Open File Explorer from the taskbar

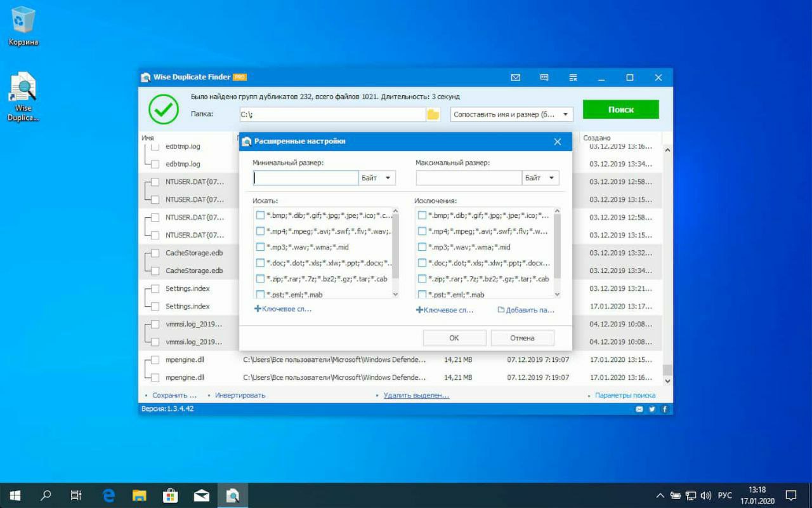pyautogui.click(x=140, y=495)
